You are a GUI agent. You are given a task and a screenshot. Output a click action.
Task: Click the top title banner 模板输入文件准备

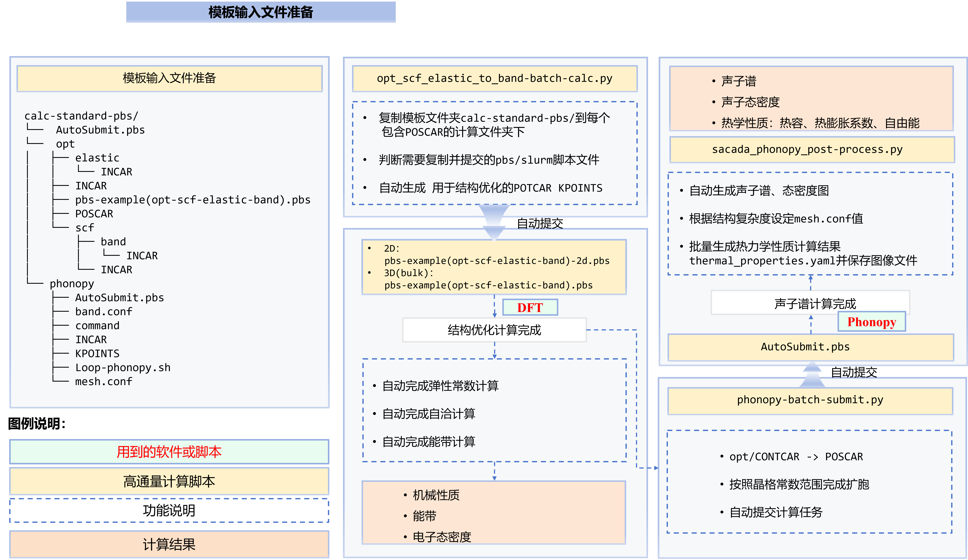pyautogui.click(x=261, y=12)
